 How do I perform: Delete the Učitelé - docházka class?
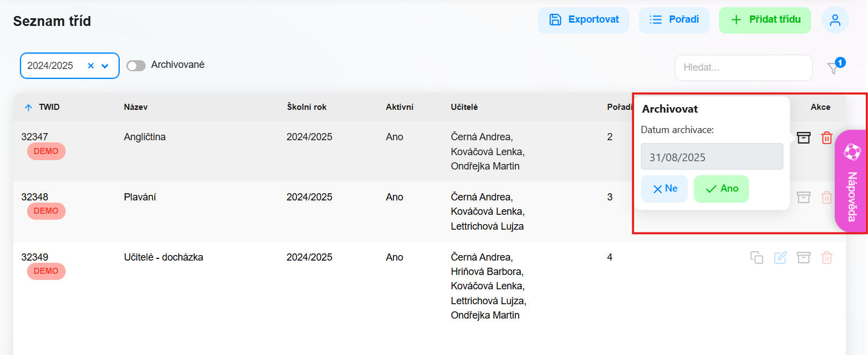click(x=827, y=257)
